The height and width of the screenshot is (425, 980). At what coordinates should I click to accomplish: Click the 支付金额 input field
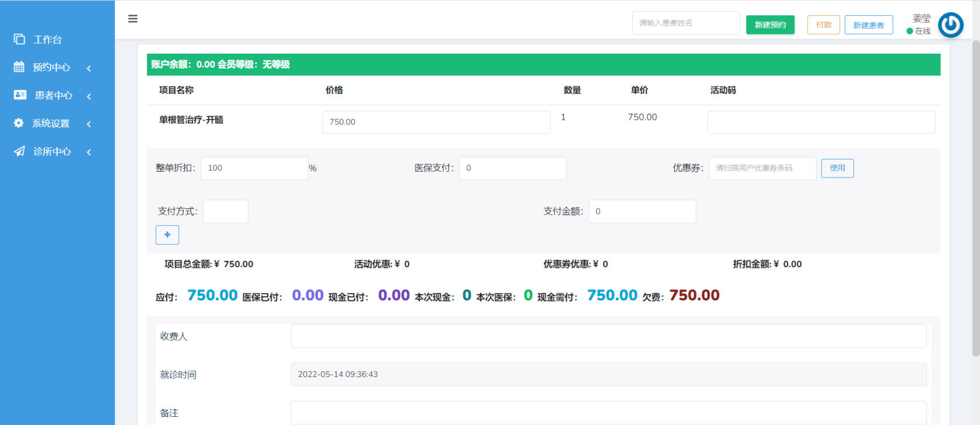642,211
